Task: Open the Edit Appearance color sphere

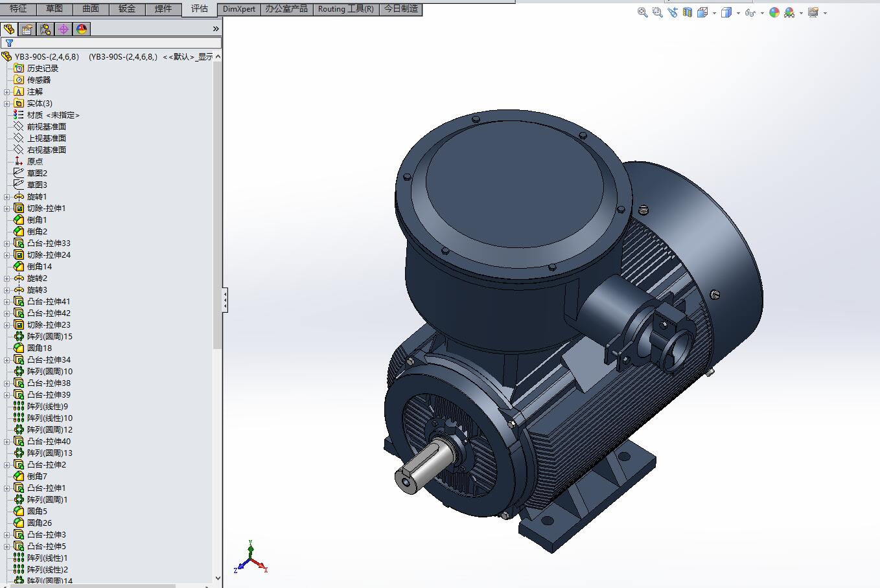Action: [774, 12]
